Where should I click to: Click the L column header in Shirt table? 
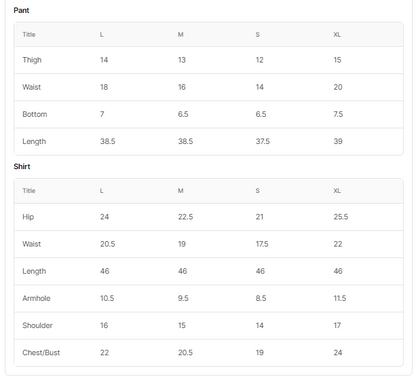coord(102,191)
